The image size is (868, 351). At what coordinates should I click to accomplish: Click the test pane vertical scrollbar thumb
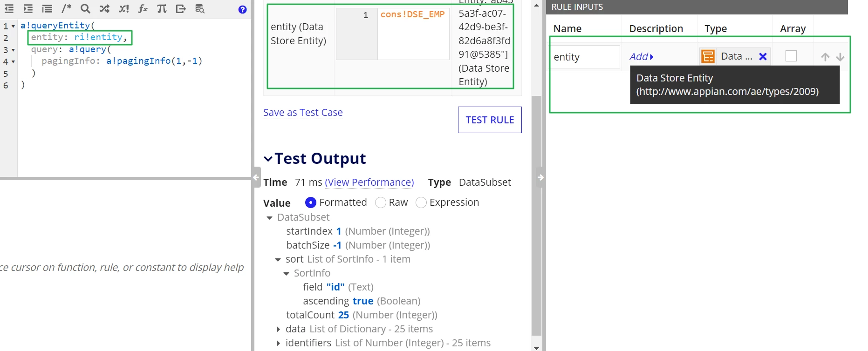536,216
